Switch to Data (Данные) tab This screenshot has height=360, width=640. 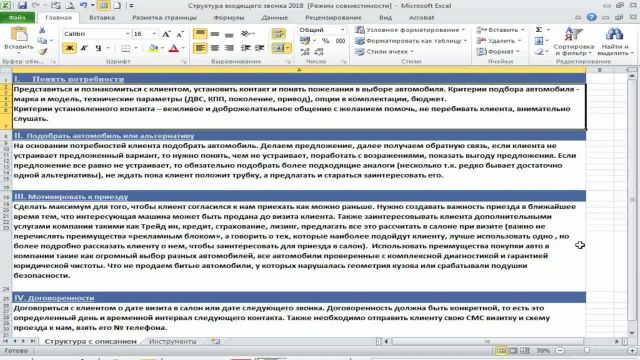coord(275,18)
